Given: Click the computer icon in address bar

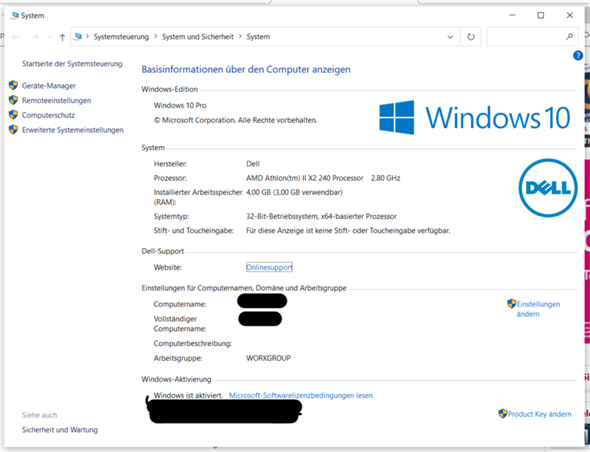Looking at the screenshot, I should [78, 37].
